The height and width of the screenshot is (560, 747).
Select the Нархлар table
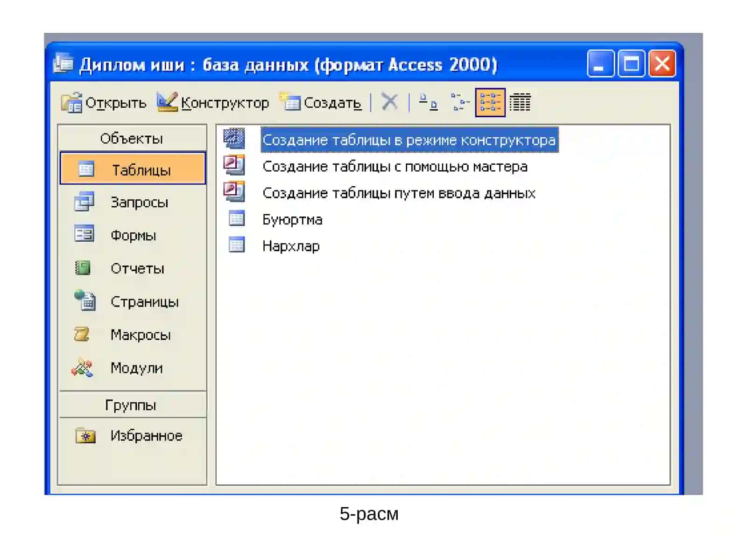(291, 246)
